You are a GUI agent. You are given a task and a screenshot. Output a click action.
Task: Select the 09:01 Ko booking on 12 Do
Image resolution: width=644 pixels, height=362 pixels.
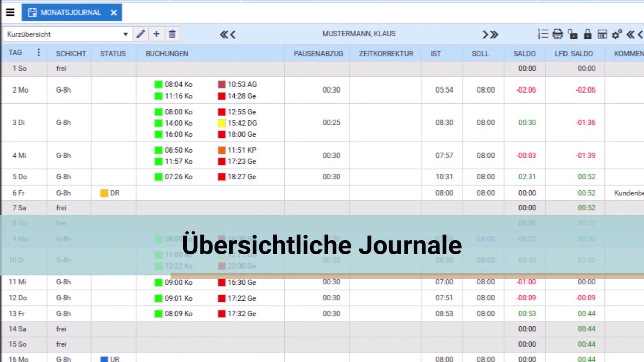pos(174,298)
